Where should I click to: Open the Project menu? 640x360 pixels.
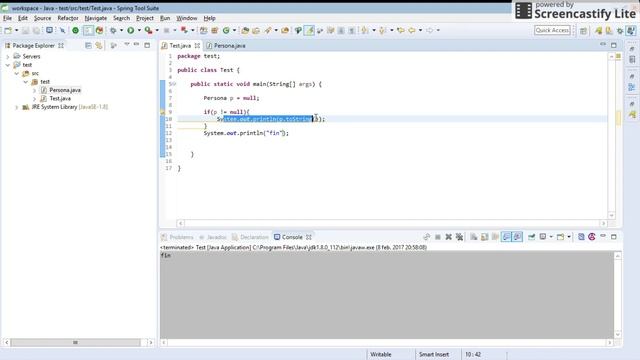pos(145,18)
